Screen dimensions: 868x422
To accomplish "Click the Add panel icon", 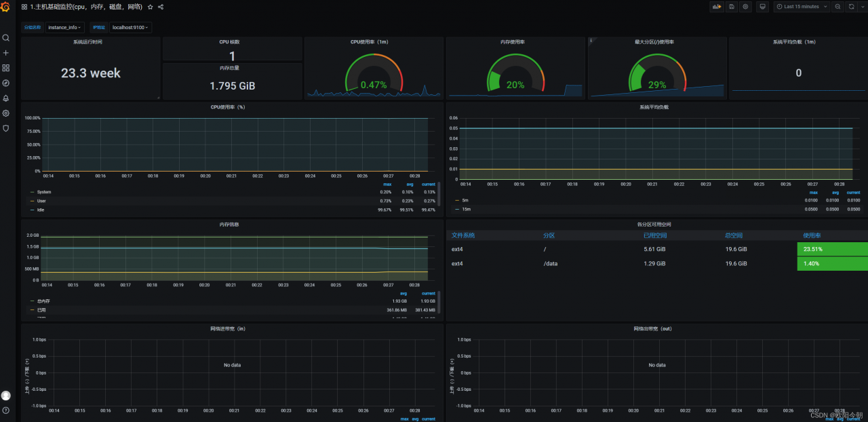I will (x=717, y=7).
